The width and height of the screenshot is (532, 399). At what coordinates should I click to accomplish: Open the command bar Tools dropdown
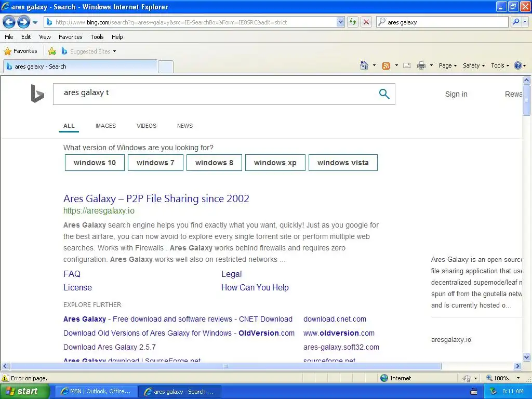click(x=500, y=65)
